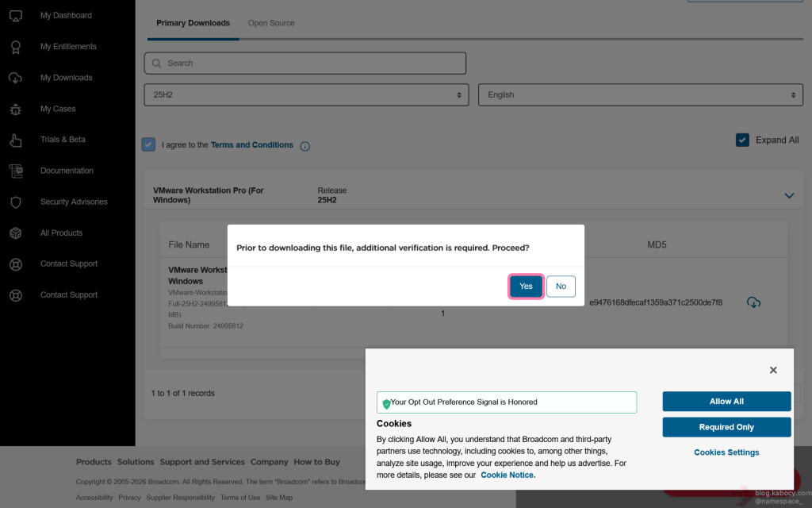812x508 pixels.
Task: Click the download cloud icon beside MD5 hash
Action: point(753,302)
